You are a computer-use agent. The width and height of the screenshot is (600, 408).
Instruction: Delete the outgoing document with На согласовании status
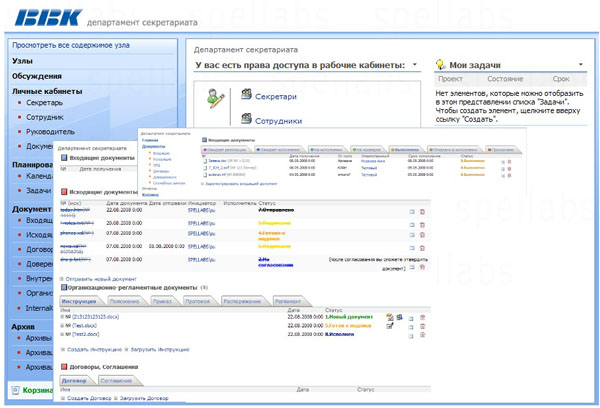point(422,267)
